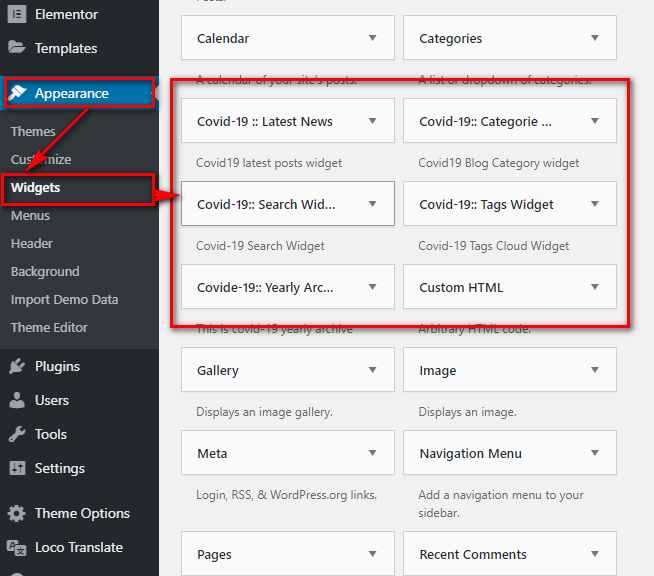Select the Navigation Menu widget title

point(470,453)
